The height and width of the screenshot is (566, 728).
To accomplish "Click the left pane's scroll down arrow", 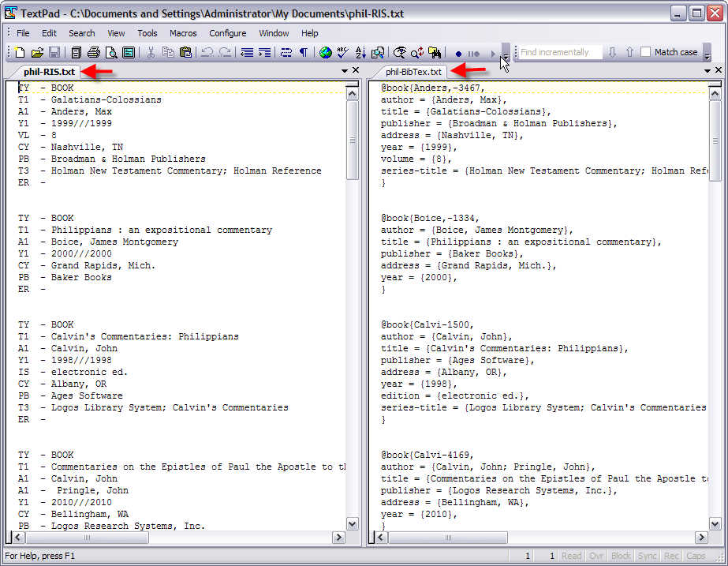I will pyautogui.click(x=353, y=524).
